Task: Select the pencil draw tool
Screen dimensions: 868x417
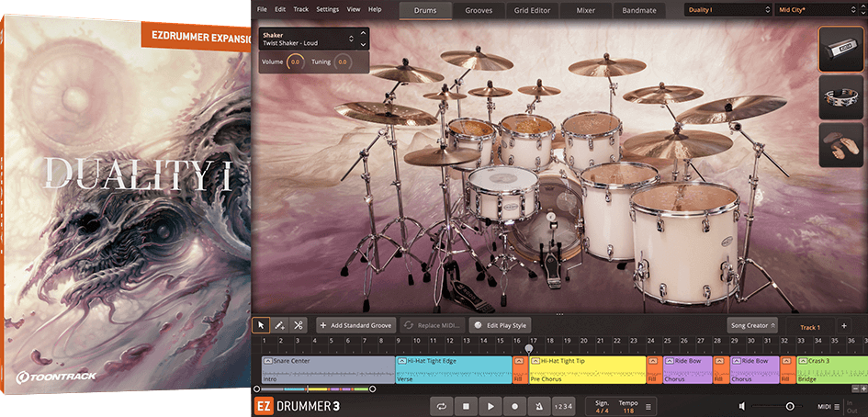Action: point(280,326)
